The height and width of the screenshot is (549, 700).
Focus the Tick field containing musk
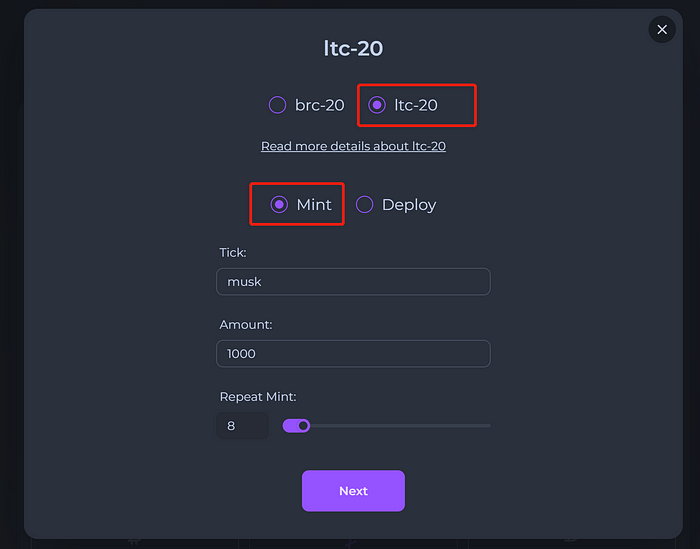[353, 282]
